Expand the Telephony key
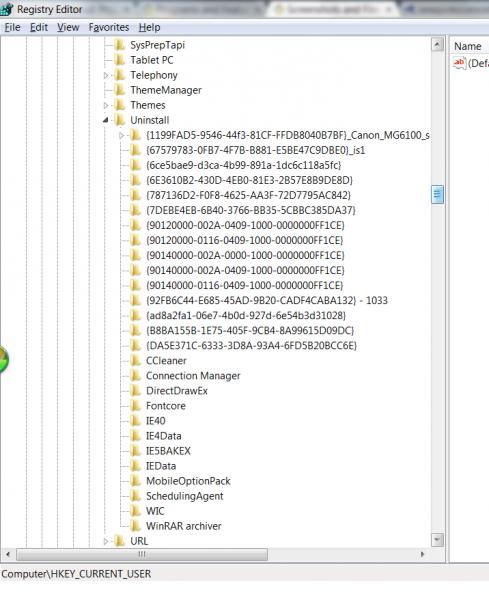Viewport: 489px width, 600px height. coord(106,75)
